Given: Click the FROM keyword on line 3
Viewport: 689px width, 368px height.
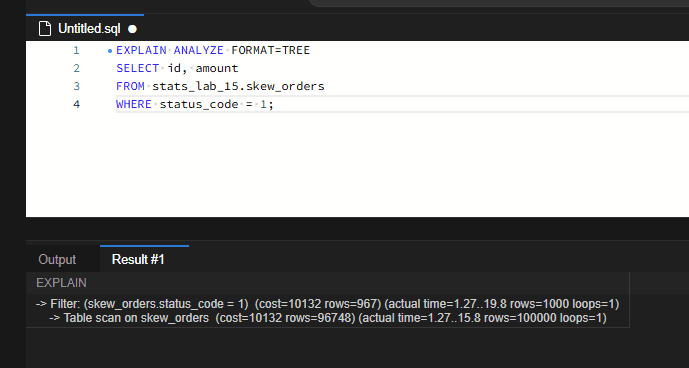Looking at the screenshot, I should (x=131, y=86).
